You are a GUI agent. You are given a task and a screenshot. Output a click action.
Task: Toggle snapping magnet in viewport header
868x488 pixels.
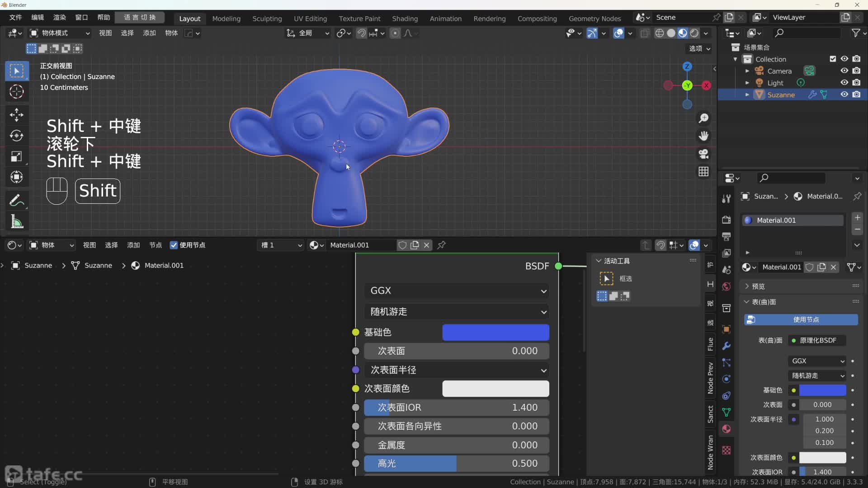pos(361,33)
